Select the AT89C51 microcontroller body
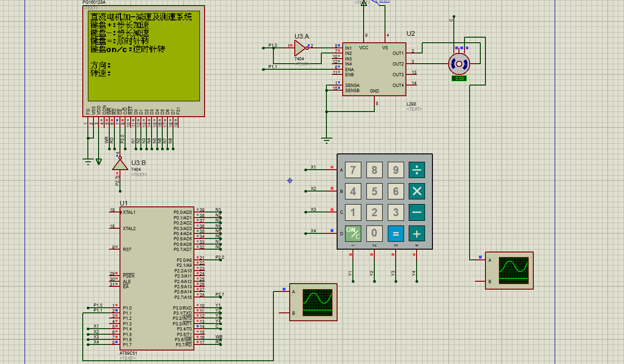This screenshot has height=364, width=624. pos(157,278)
